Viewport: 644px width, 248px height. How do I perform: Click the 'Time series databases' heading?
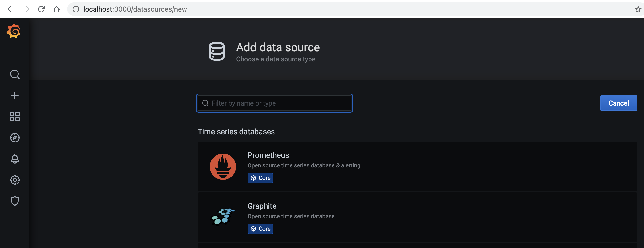pos(236,132)
